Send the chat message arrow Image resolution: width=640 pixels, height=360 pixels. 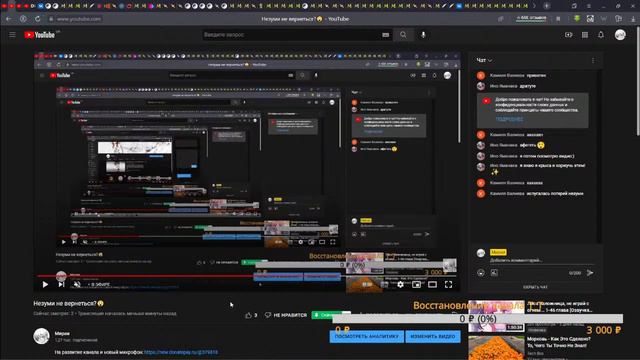pyautogui.click(x=590, y=273)
